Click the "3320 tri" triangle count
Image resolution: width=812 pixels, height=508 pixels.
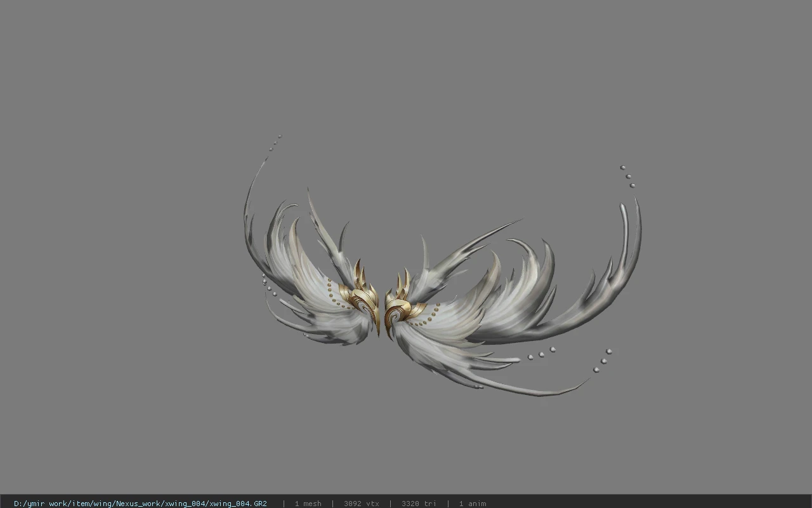tap(419, 504)
